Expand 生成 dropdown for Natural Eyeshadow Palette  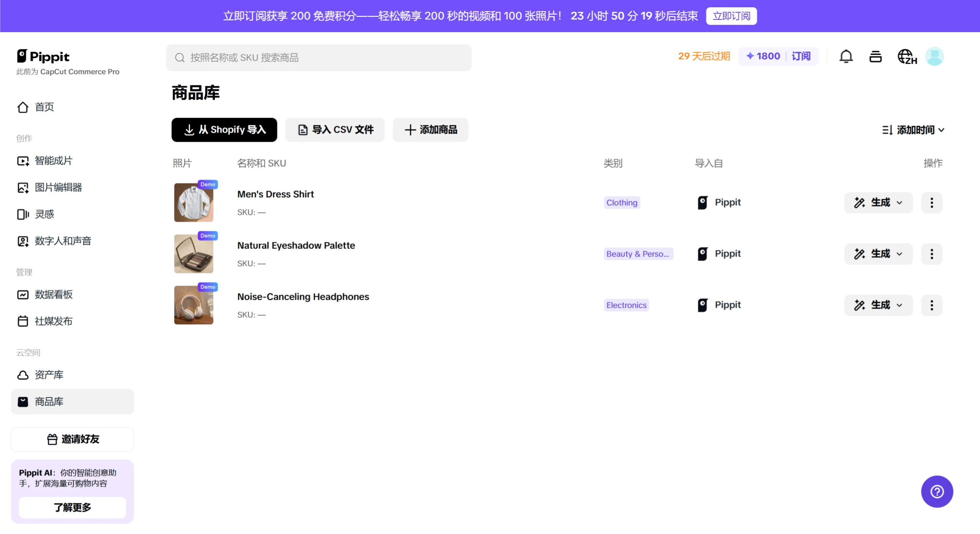878,254
